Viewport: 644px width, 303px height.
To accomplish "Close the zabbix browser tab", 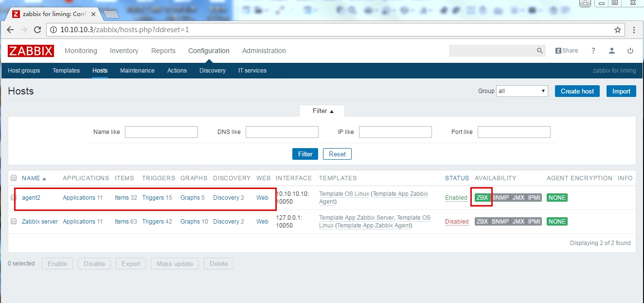I will (94, 14).
